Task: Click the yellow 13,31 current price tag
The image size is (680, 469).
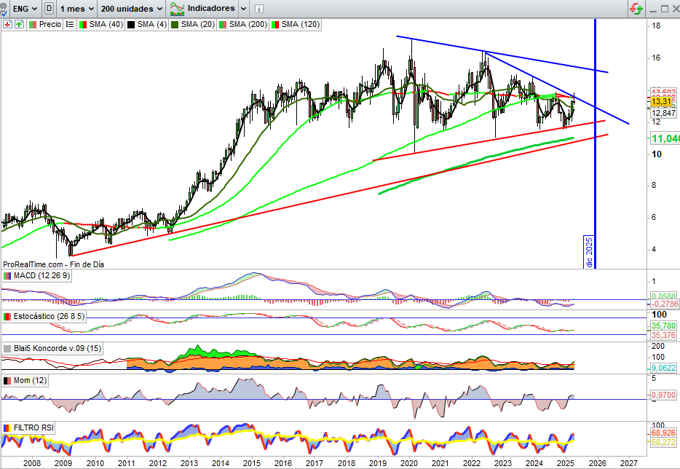Action: coord(662,102)
